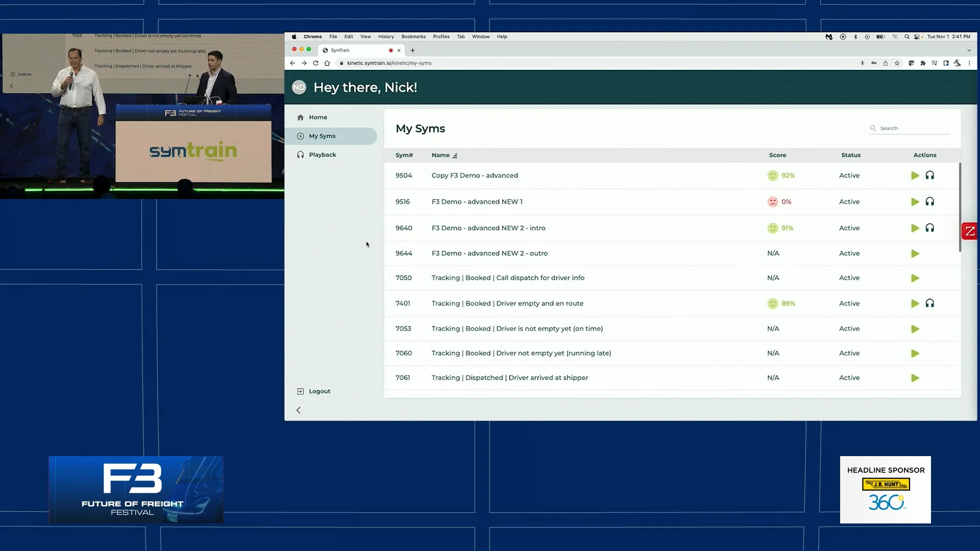
Task: Click headphones icon for sym 7401
Action: point(930,304)
